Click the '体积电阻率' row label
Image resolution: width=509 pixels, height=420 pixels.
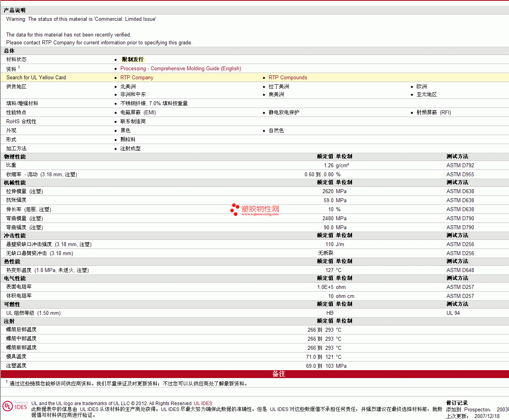(19, 296)
